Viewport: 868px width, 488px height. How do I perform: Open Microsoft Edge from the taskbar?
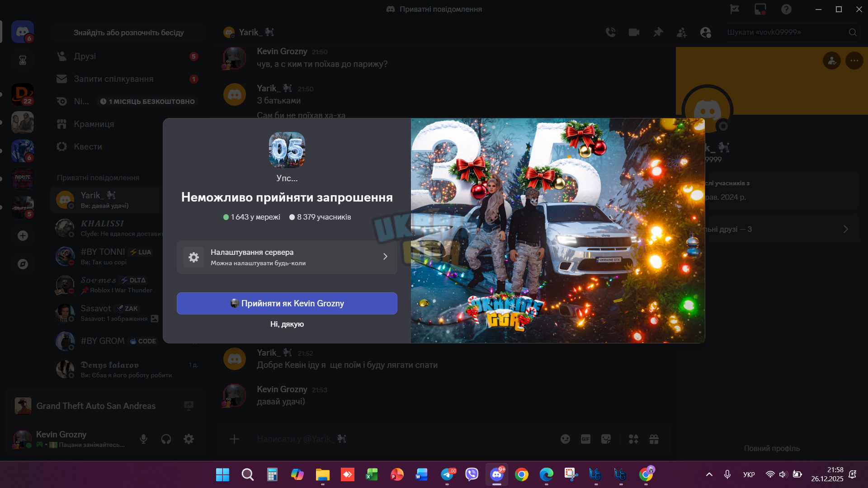(546, 474)
